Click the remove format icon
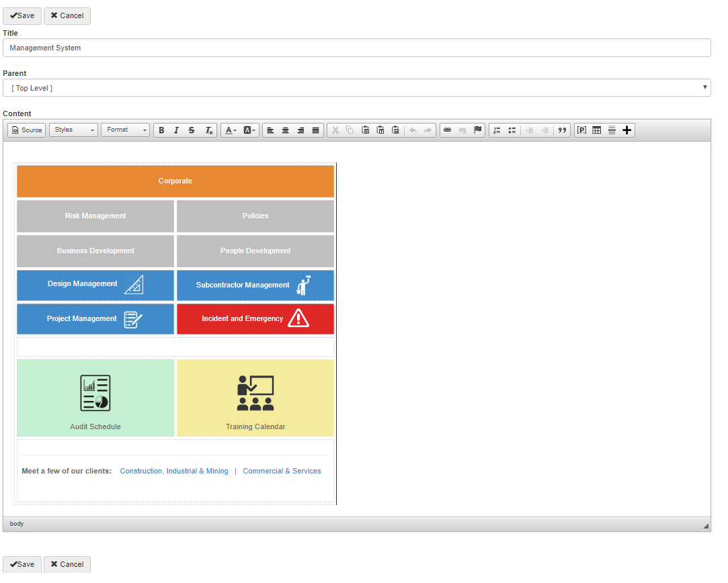This screenshot has height=583, width=728. point(209,130)
